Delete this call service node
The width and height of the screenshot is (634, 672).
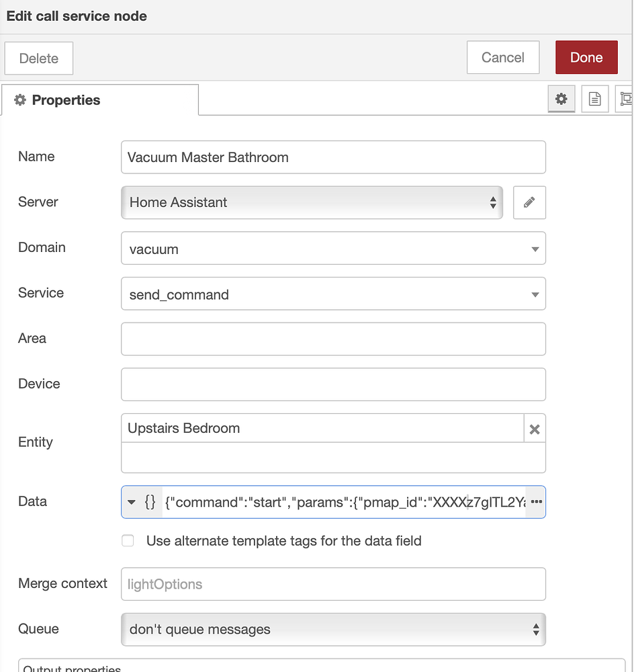click(x=38, y=58)
